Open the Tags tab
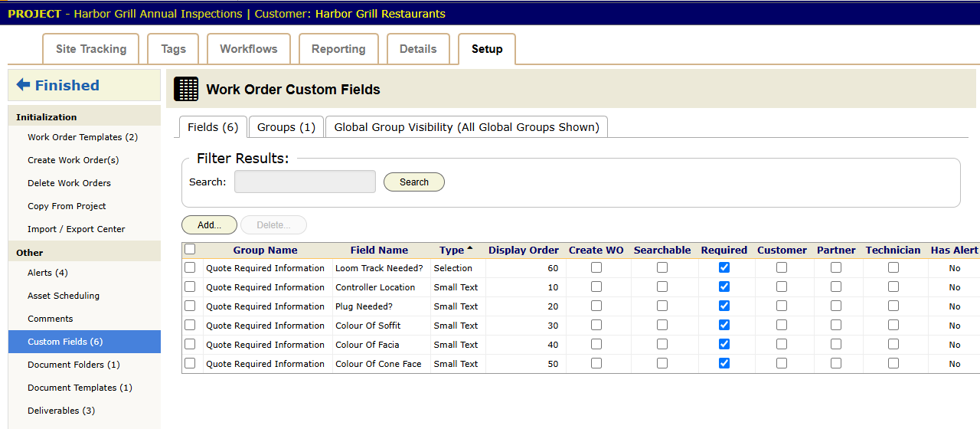Image resolution: width=980 pixels, height=429 pixels. [173, 49]
